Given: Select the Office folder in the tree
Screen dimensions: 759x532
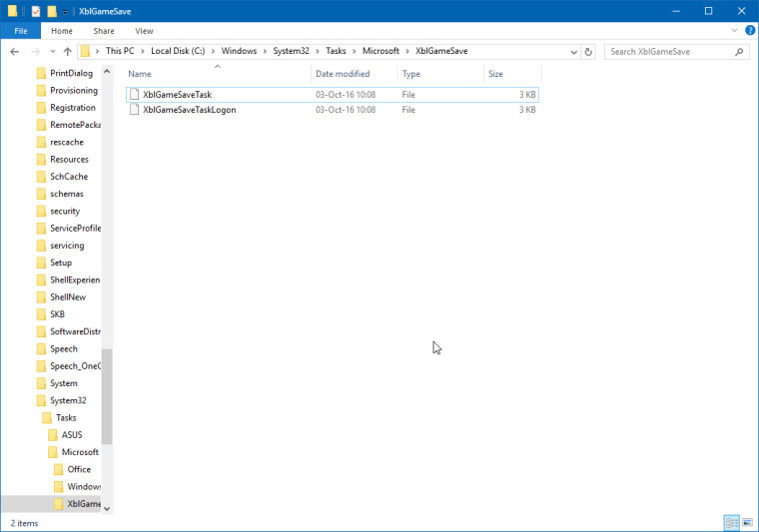Looking at the screenshot, I should pyautogui.click(x=79, y=469).
